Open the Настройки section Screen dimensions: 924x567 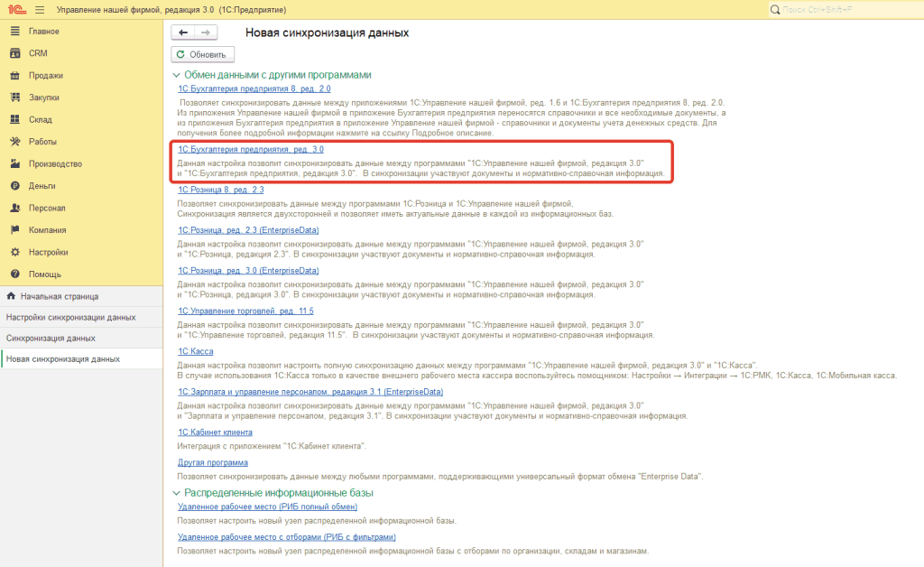click(x=44, y=253)
